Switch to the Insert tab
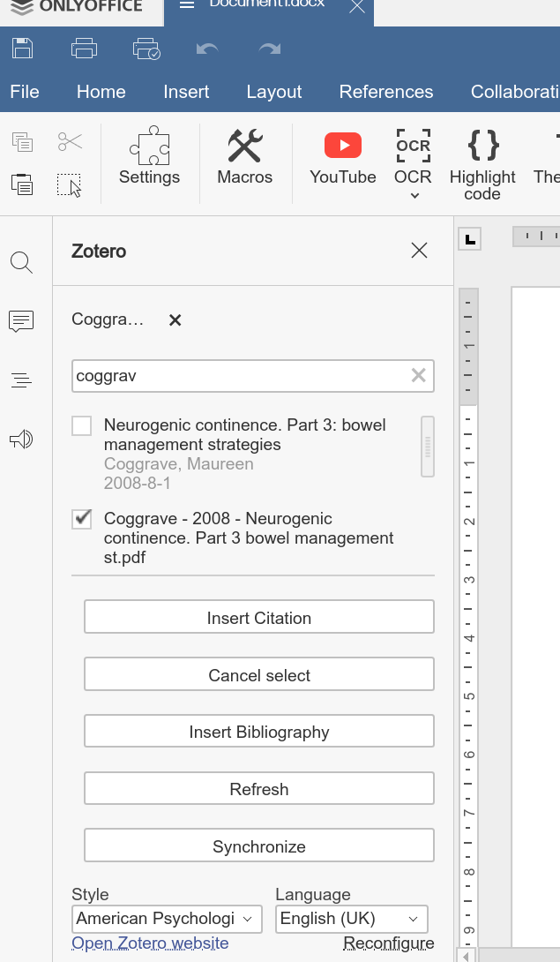 (x=186, y=92)
